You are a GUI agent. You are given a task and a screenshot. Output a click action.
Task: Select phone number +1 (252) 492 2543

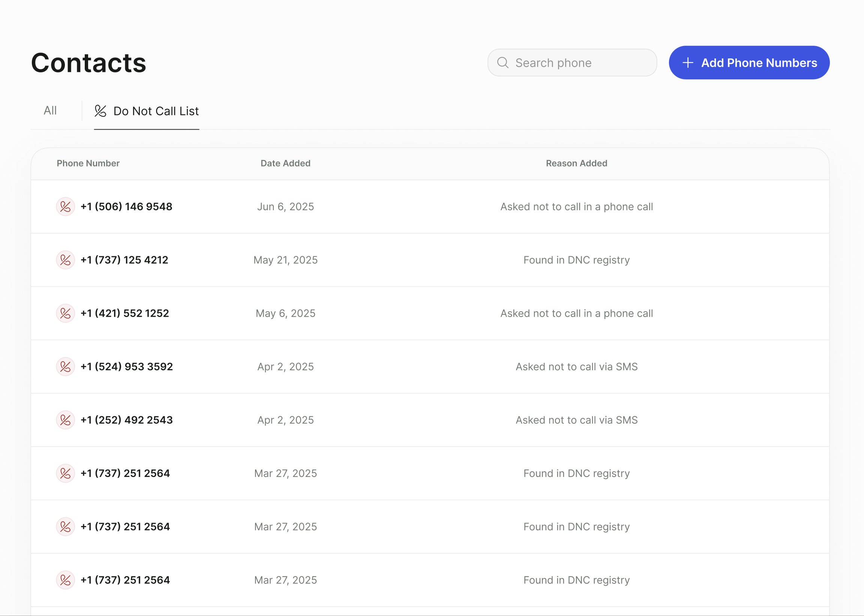pyautogui.click(x=127, y=420)
